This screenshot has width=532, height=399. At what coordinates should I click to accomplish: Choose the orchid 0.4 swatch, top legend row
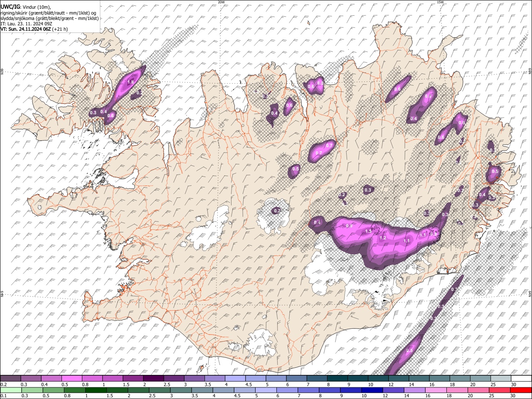(x=51, y=379)
